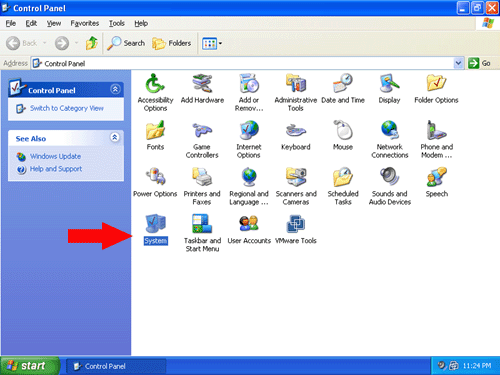Click Switch to Category View link
The image size is (500, 375).
click(67, 108)
